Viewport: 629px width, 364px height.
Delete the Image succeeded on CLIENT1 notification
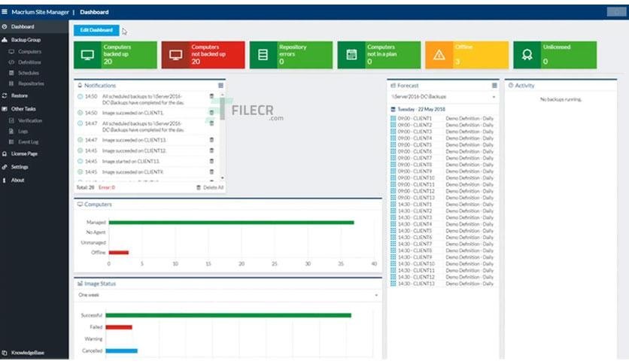click(211, 113)
